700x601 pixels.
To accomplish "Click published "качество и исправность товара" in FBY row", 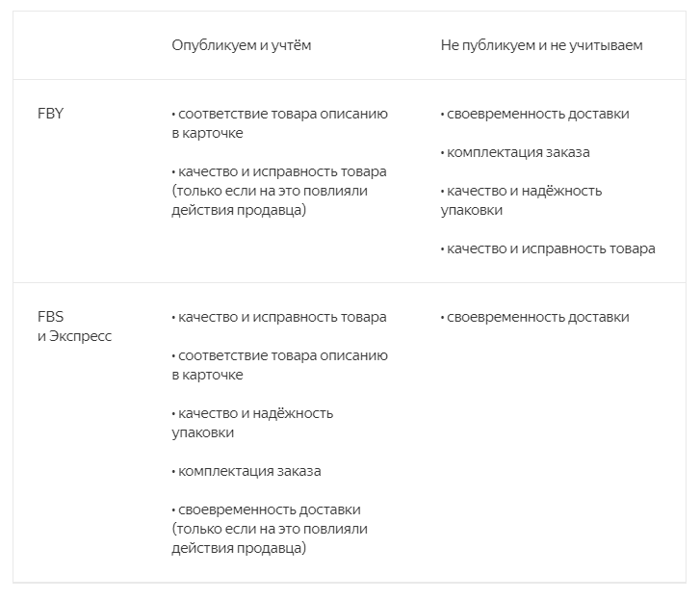I will 279,171.
